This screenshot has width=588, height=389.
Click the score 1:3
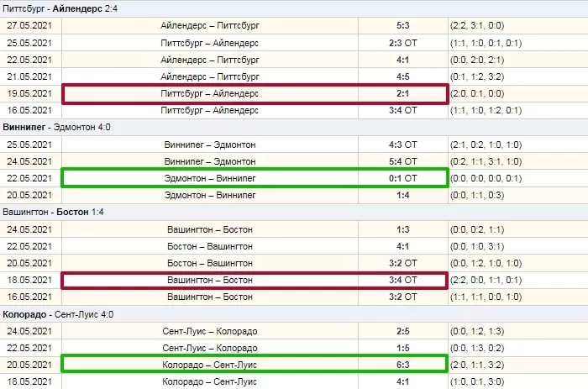[x=402, y=229]
